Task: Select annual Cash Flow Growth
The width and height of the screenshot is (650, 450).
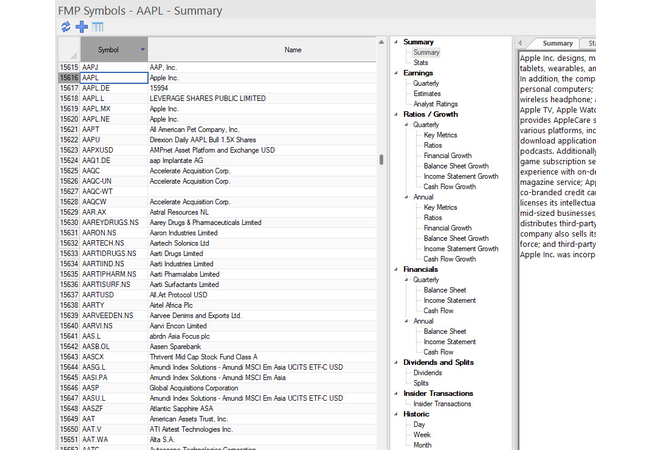Action: pos(450,259)
